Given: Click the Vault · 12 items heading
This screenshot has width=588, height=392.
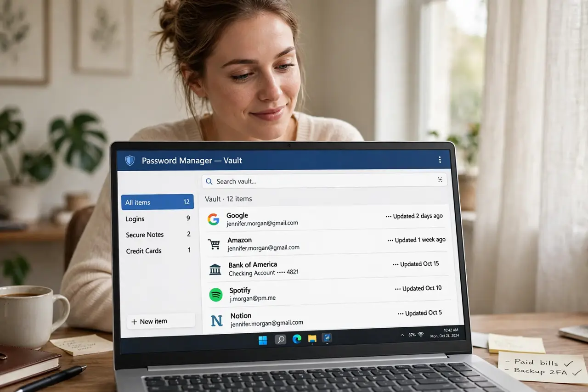Looking at the screenshot, I should pyautogui.click(x=228, y=199).
